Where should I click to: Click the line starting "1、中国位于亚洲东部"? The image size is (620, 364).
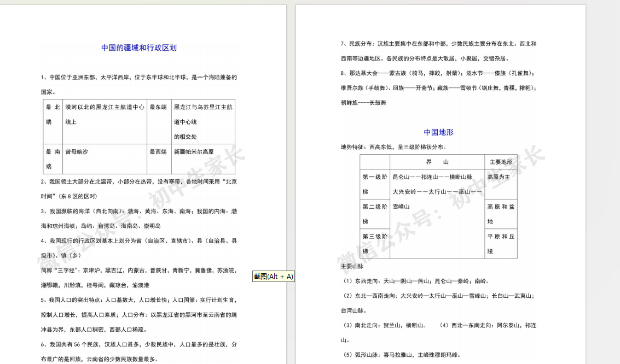click(139, 78)
